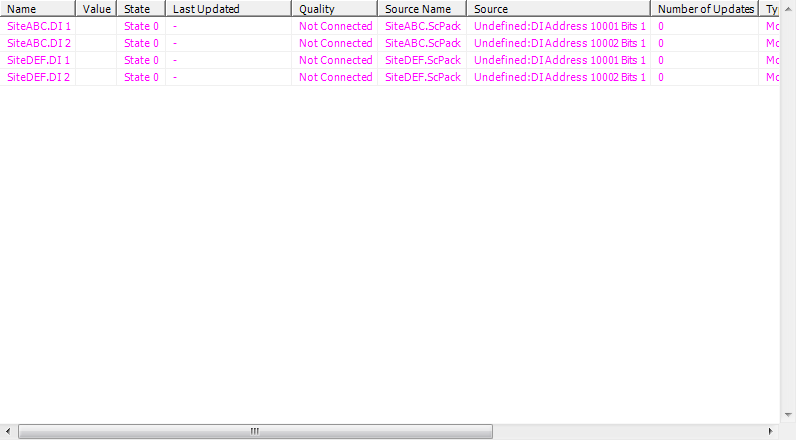Click the vertical scrollbar down arrow
796x440 pixels.
tap(788, 415)
